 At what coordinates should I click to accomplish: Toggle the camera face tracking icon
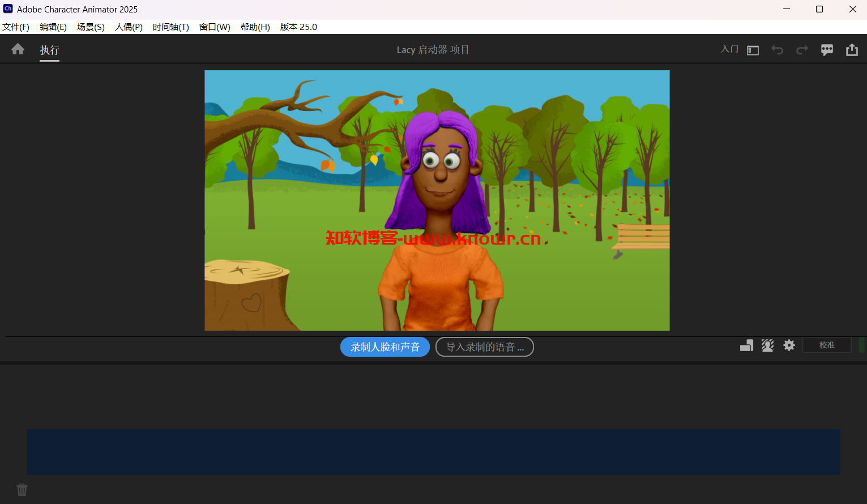767,345
